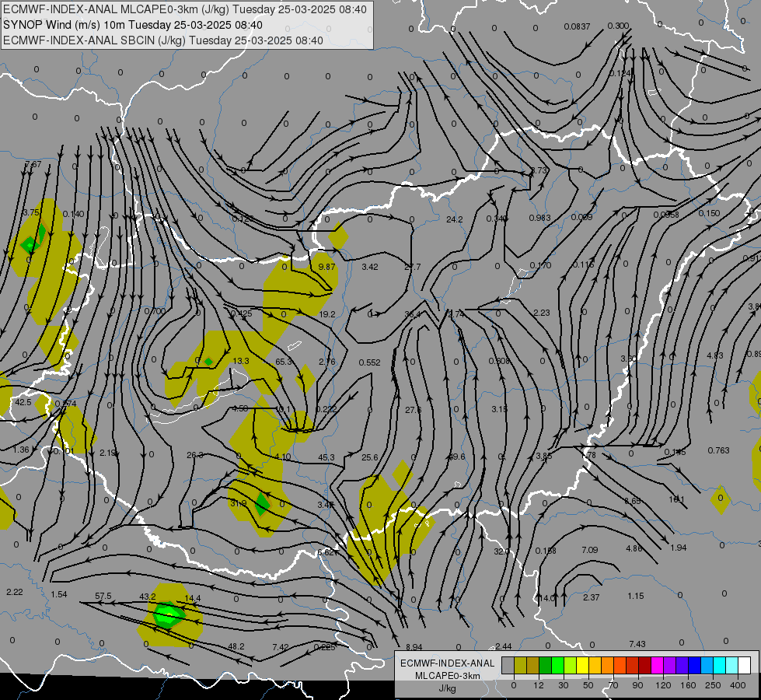Screen dimensions: 761x700
Task: Click the legend tick label 90
Action: pos(637,685)
